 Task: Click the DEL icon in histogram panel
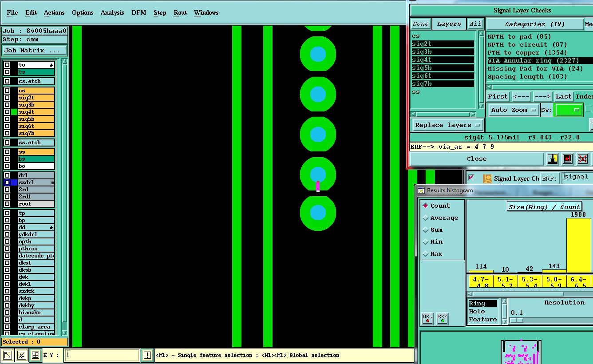click(427, 318)
